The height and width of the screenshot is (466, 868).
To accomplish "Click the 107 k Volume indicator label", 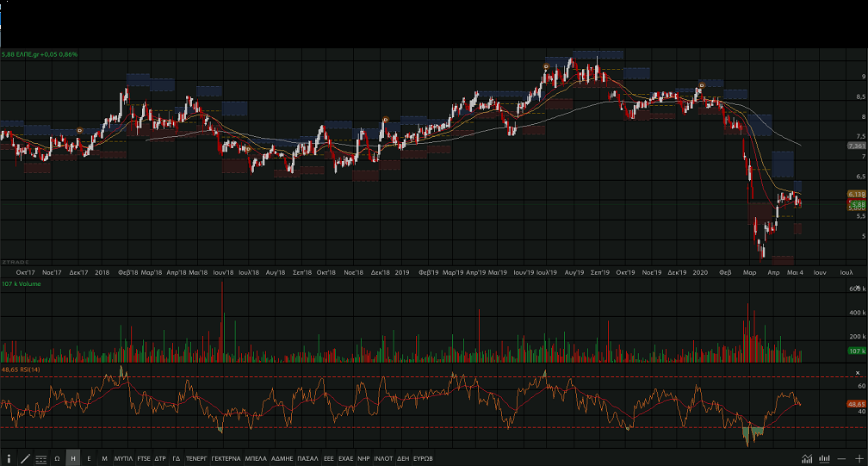I will click(21, 282).
